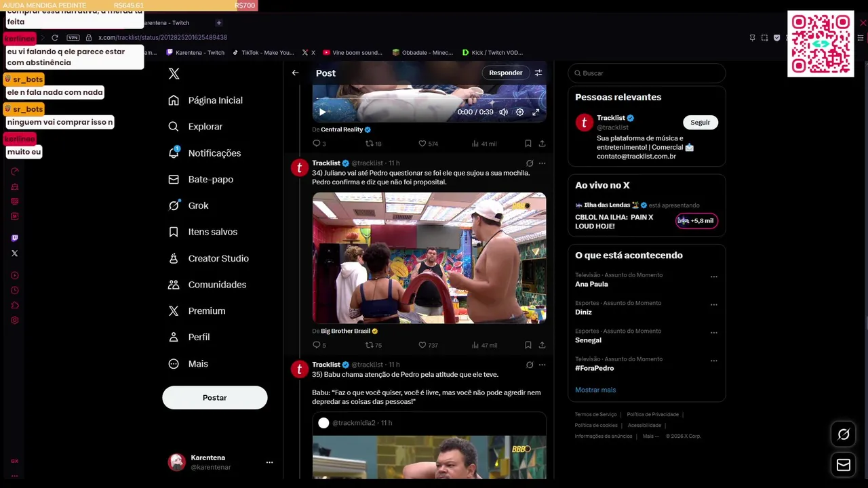
Task: Go to Página Inicial
Action: coord(205,100)
